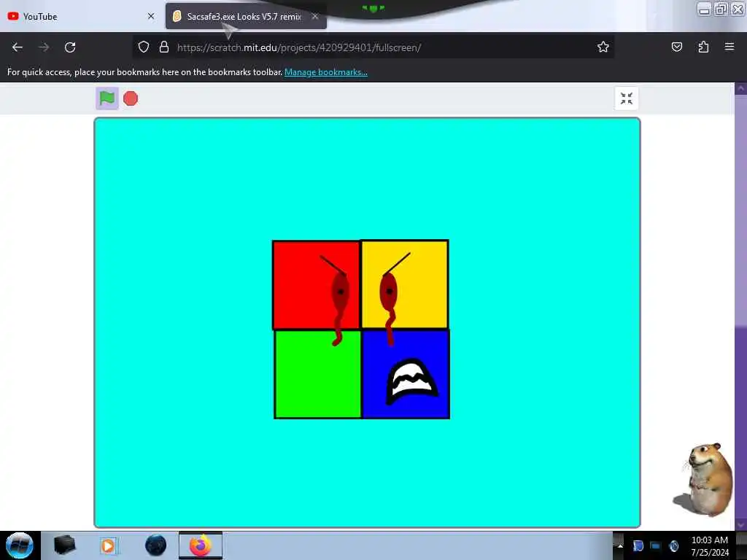The image size is (747, 560).
Task: Open the Windows Start menu orb
Action: pos(20,545)
